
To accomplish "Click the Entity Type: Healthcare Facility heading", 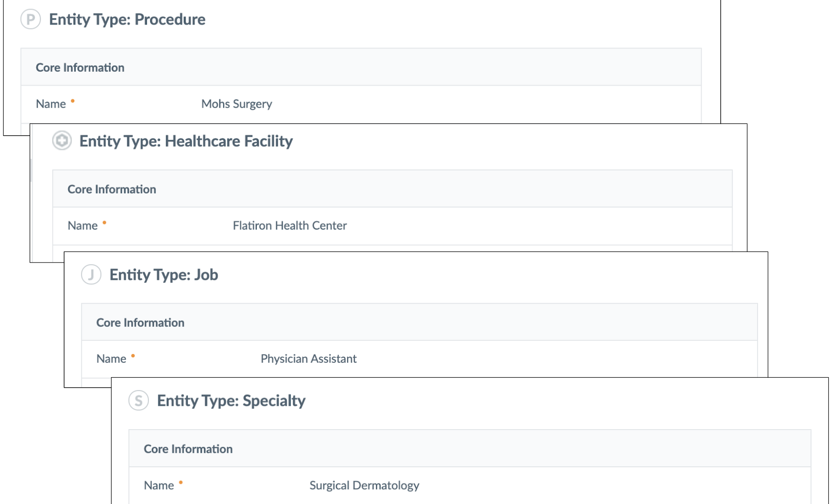I will [x=186, y=141].
